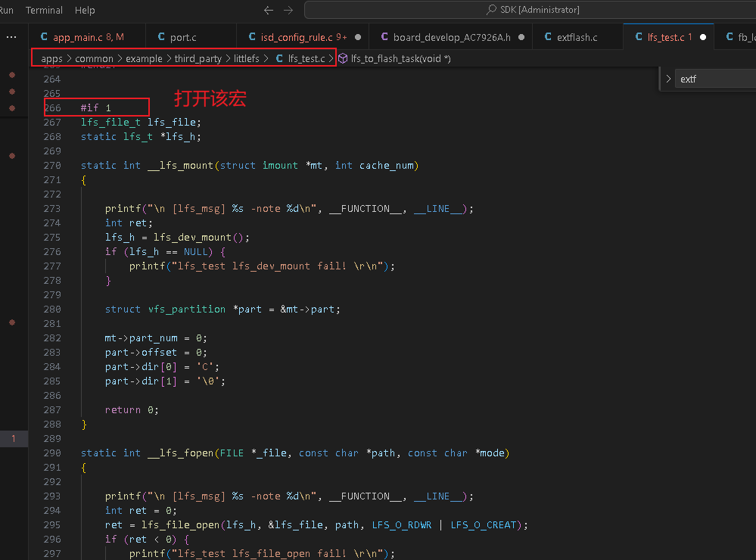
Task: Toggle the breakpoint at line 266
Action: [x=12, y=108]
